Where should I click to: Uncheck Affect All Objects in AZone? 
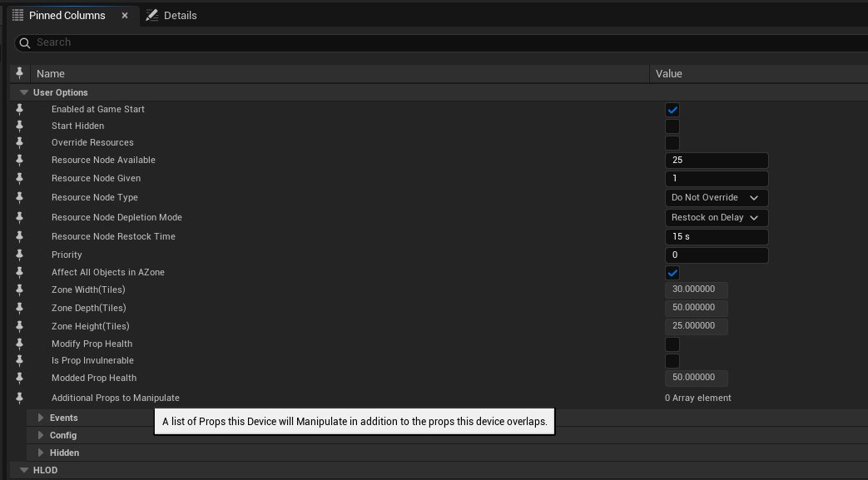point(672,272)
